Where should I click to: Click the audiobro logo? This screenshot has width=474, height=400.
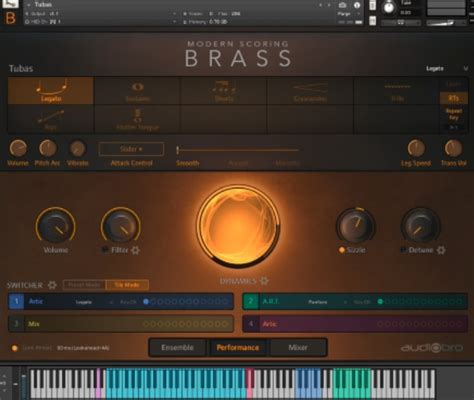(x=431, y=348)
